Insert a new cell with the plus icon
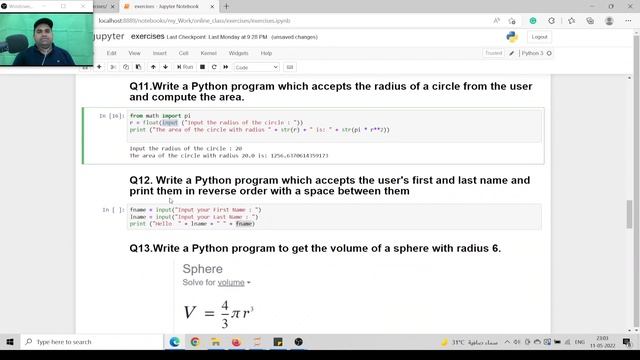 click(99, 67)
